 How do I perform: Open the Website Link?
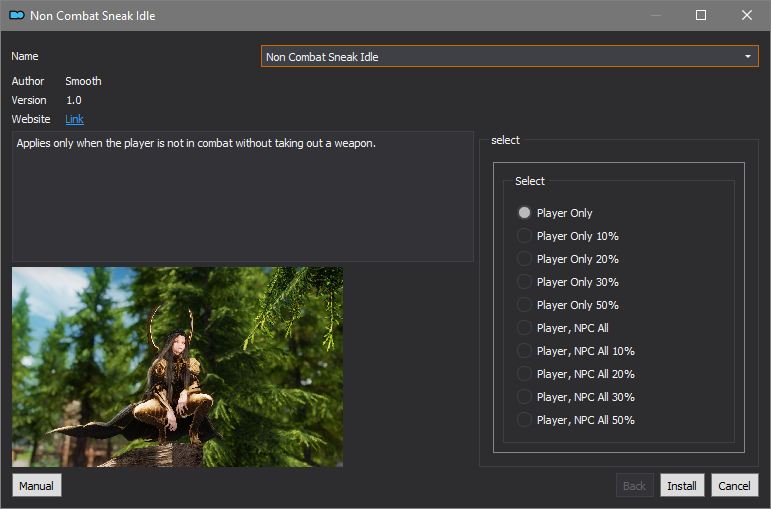[74, 119]
